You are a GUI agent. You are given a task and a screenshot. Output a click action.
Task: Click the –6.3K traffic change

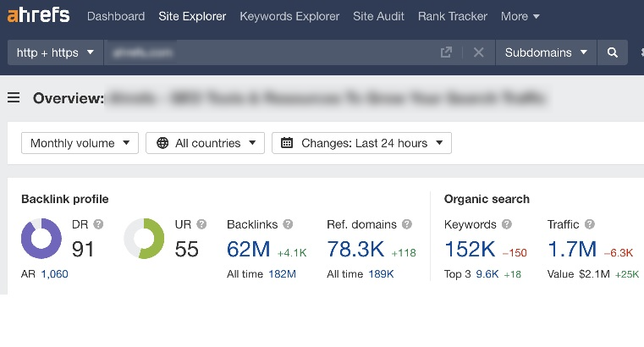[x=619, y=253]
